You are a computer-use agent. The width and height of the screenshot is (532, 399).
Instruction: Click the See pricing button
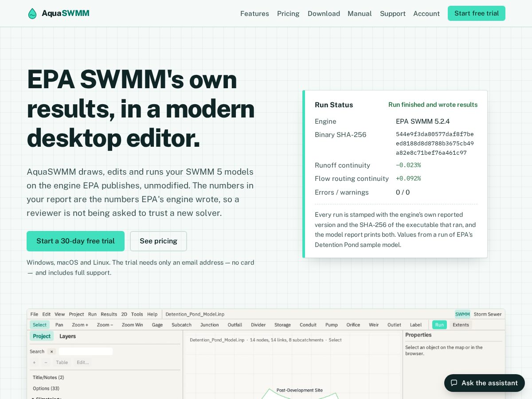point(158,241)
